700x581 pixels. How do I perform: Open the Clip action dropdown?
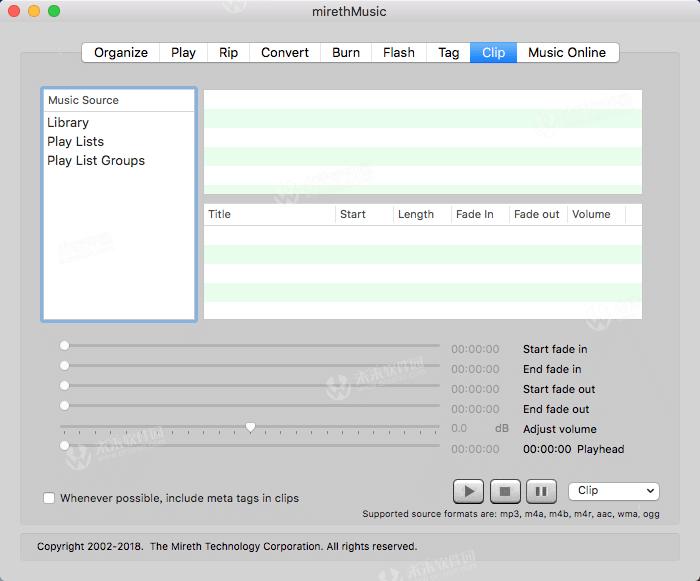613,491
